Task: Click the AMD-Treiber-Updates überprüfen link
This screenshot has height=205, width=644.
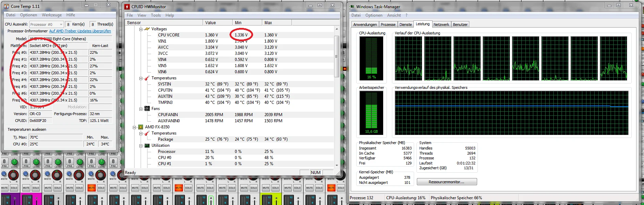Action: pos(80,31)
